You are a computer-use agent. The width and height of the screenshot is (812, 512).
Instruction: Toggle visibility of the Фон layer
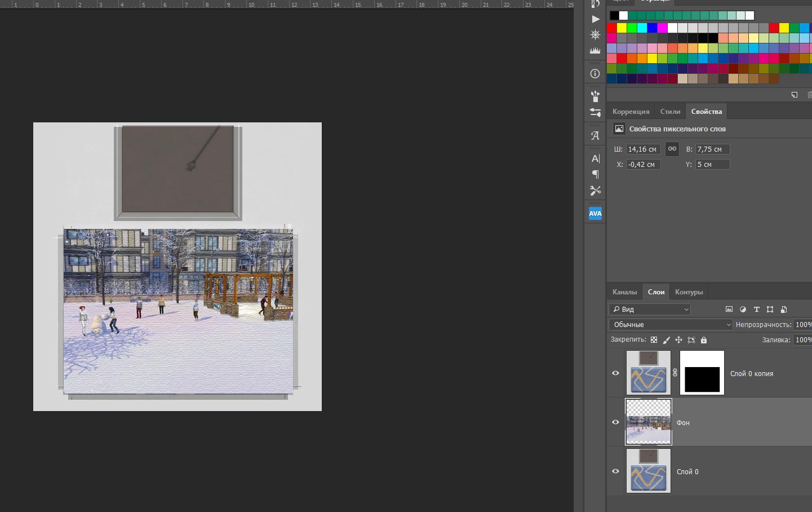click(615, 422)
